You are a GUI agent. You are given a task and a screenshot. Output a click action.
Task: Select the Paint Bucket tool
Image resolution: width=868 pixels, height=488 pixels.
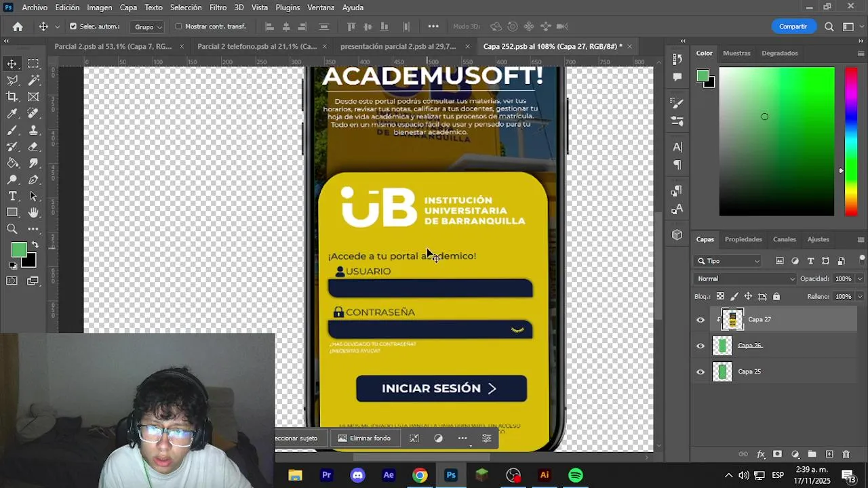(12, 163)
